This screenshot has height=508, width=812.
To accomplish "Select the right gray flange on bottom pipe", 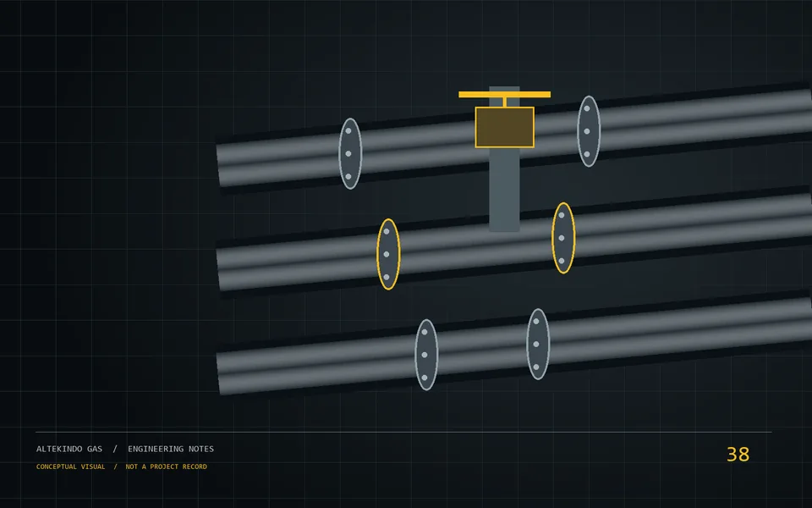I will coord(538,345).
